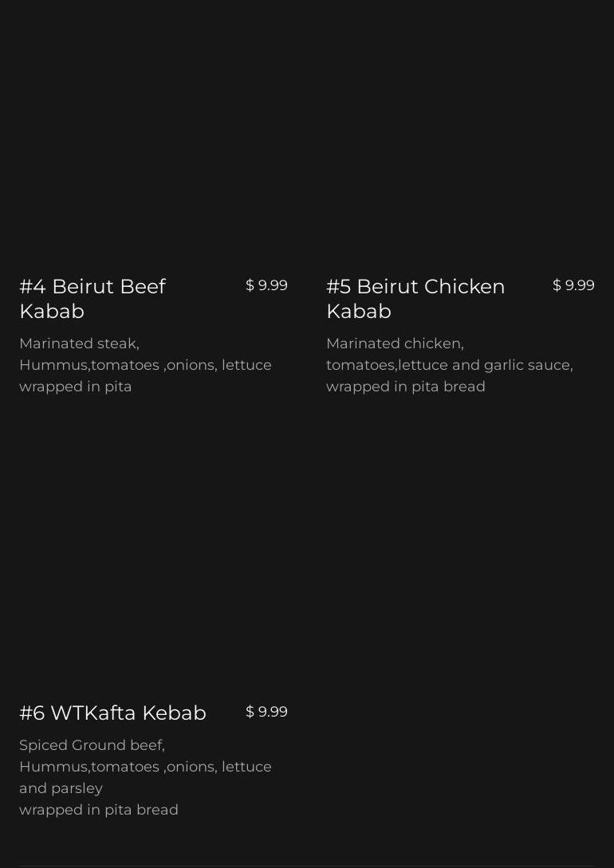This screenshot has width=614, height=868.
Task: Open the #4 Beirut Beef Kabab title
Action: pyautogui.click(x=92, y=299)
